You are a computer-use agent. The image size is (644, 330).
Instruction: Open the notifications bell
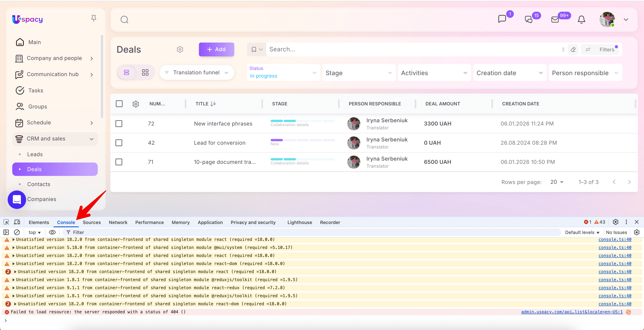(x=581, y=20)
